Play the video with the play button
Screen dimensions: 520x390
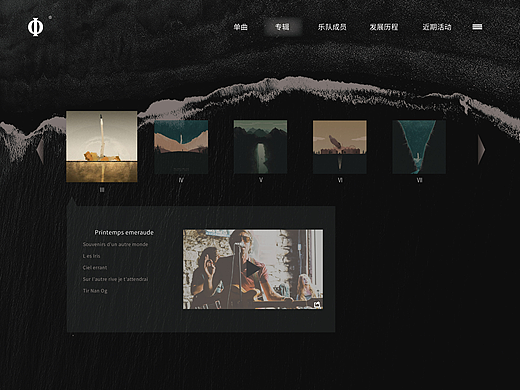click(253, 269)
